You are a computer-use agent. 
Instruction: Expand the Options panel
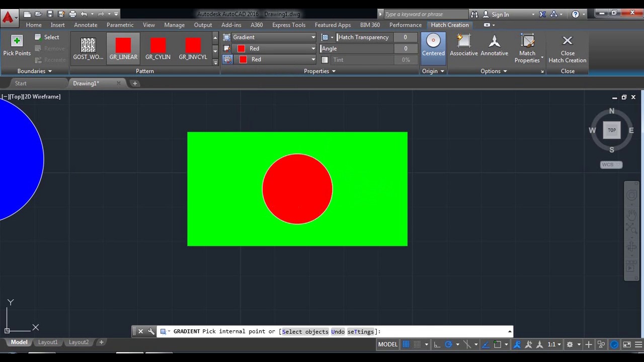coord(494,71)
